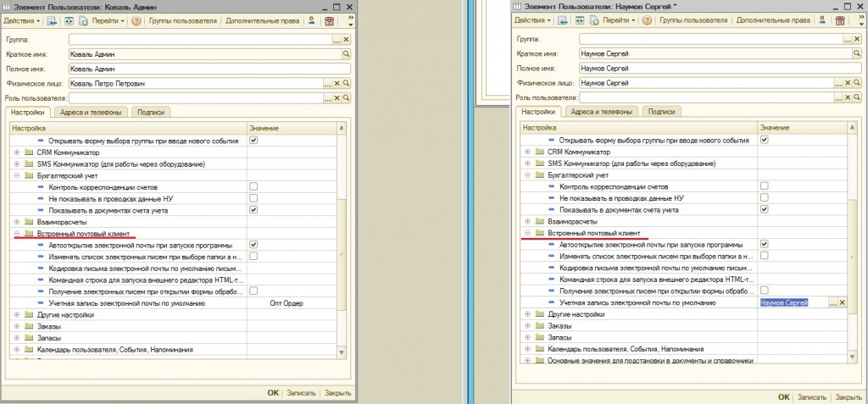The image size is (868, 404).
Task: Expand SMS Коммуникатор in Наумов Сергей window
Action: pyautogui.click(x=527, y=163)
